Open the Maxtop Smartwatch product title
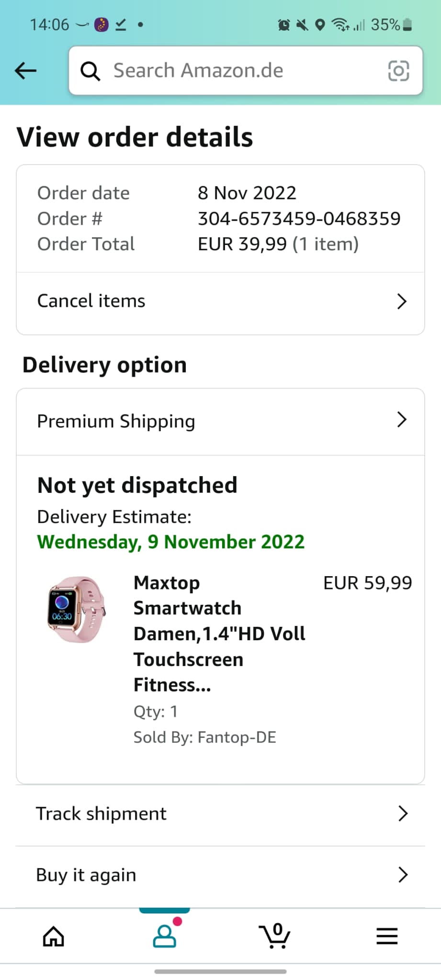Image resolution: width=441 pixels, height=980 pixels. (x=219, y=634)
